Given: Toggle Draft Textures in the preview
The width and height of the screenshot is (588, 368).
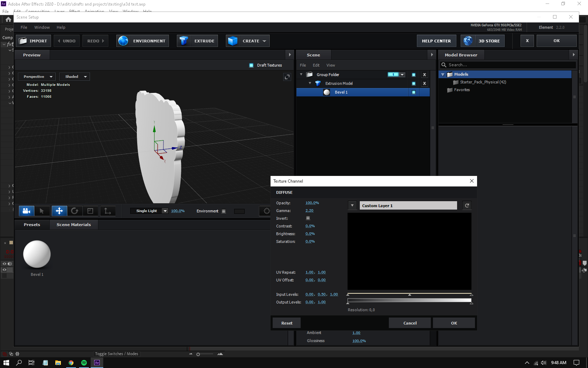Looking at the screenshot, I should (x=251, y=65).
